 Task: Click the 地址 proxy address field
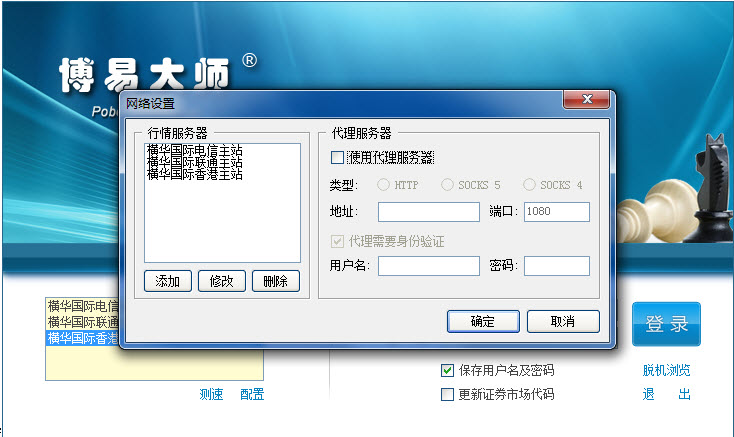tap(429, 212)
